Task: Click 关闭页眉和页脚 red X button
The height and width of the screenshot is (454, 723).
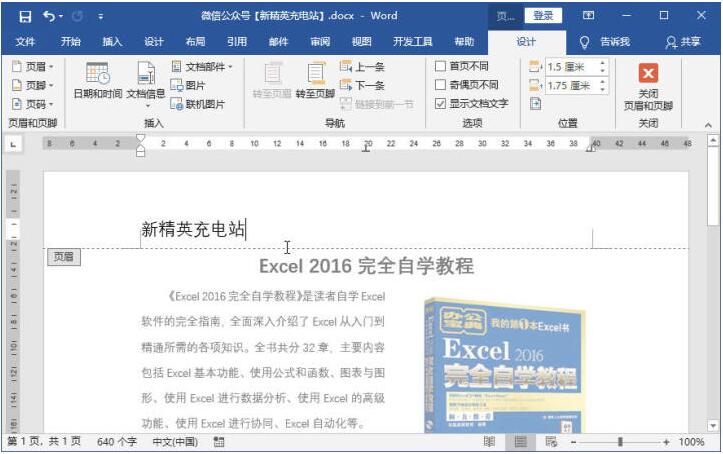Action: coord(648,87)
